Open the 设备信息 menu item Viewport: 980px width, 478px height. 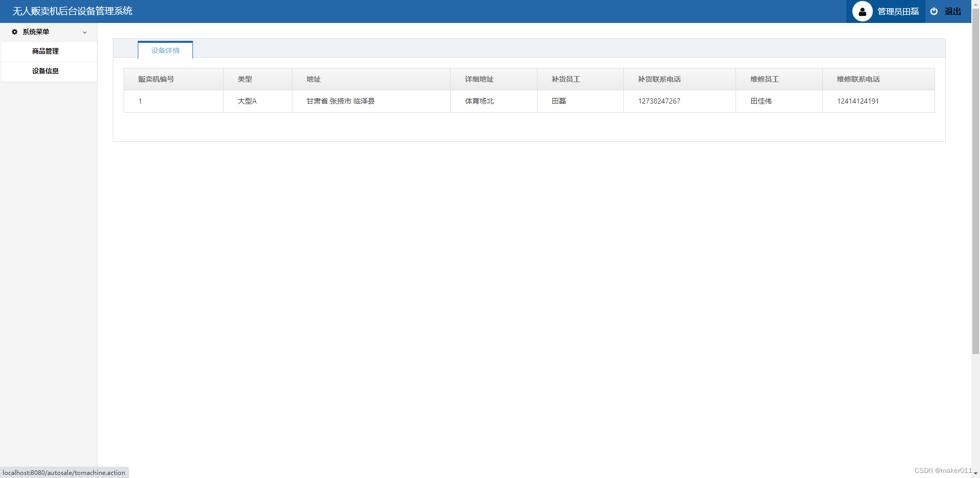click(x=49, y=71)
